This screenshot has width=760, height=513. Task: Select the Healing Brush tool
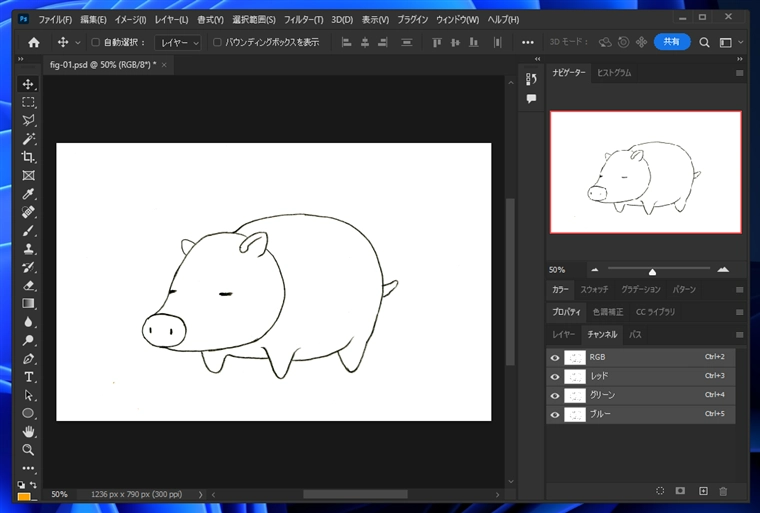(28, 212)
